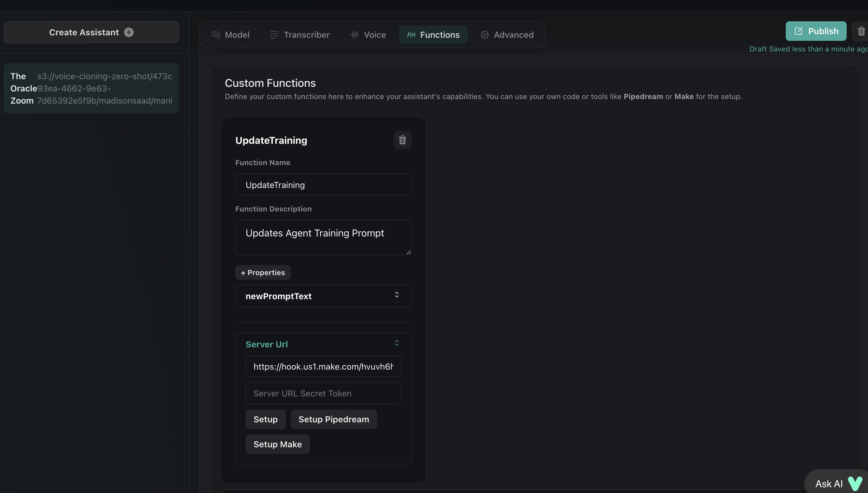Click the trash icon next to Publish
The width and height of the screenshot is (868, 493).
[x=861, y=31]
